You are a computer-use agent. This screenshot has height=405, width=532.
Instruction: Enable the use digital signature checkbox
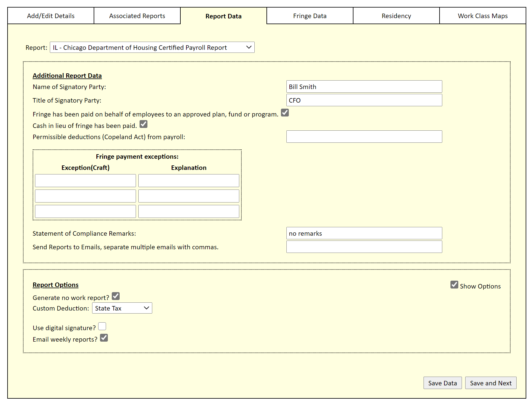tap(102, 326)
